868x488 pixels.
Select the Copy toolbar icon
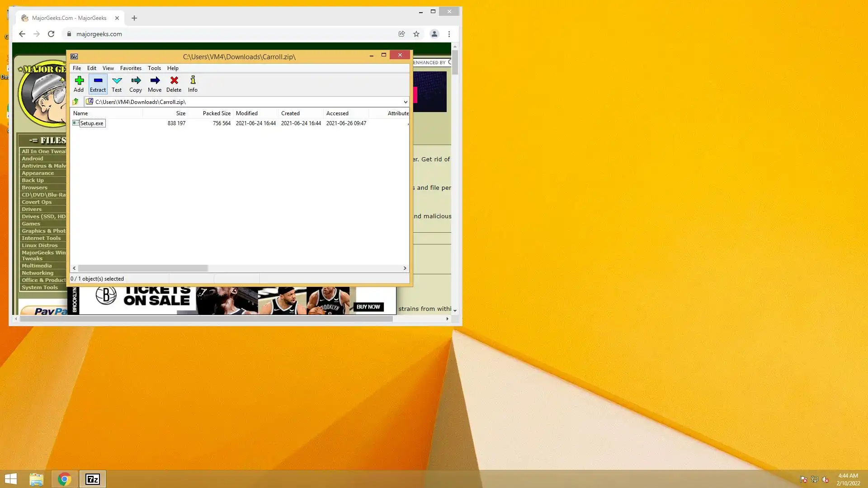136,84
